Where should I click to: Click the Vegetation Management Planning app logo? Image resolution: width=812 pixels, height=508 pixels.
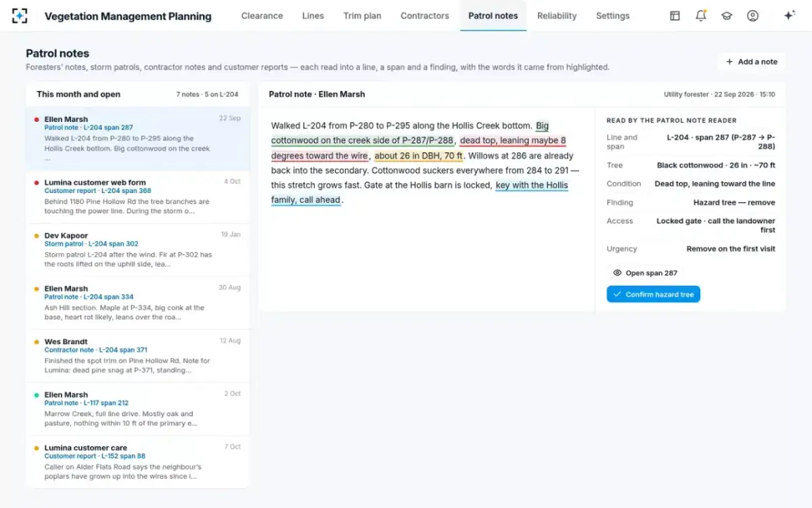tap(20, 16)
